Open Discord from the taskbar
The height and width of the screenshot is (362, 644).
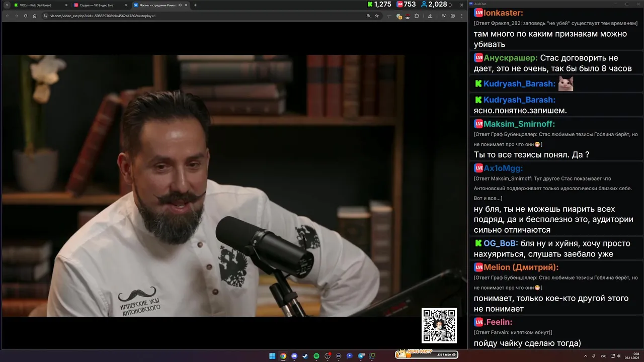294,356
